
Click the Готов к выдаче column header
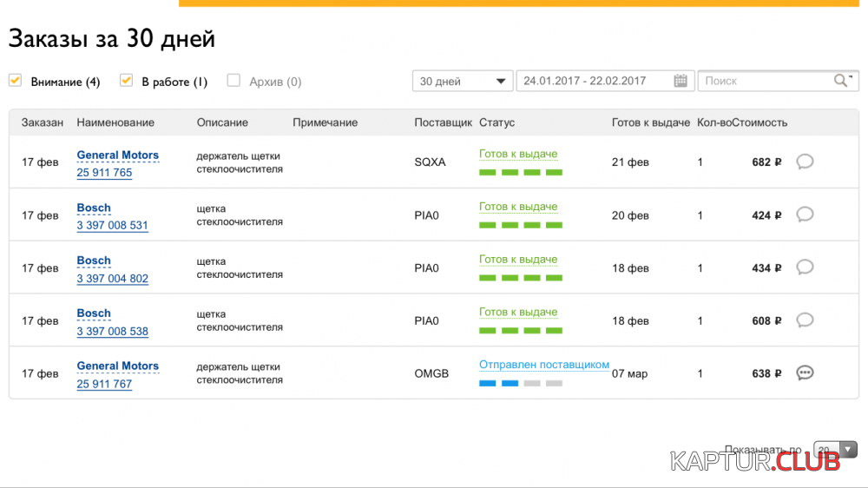[650, 122]
